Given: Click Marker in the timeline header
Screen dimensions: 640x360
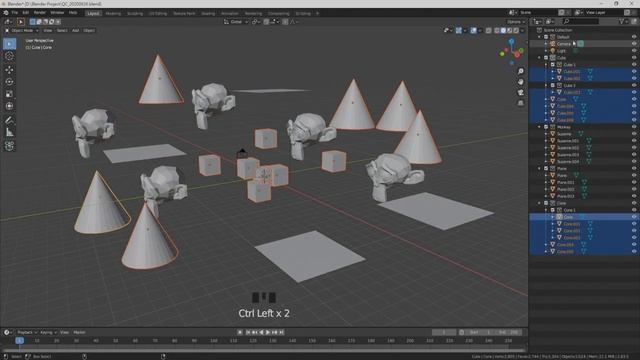Looking at the screenshot, I should pyautogui.click(x=79, y=332).
